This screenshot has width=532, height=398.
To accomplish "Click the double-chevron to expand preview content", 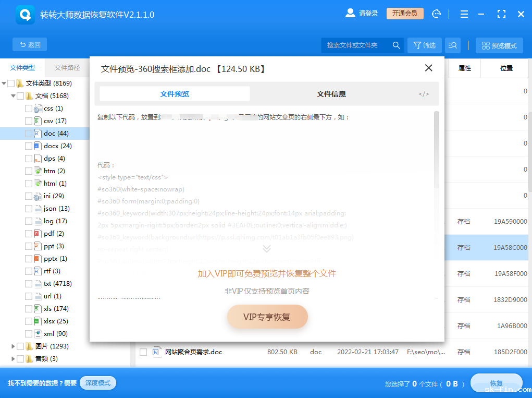I will coord(267,249).
